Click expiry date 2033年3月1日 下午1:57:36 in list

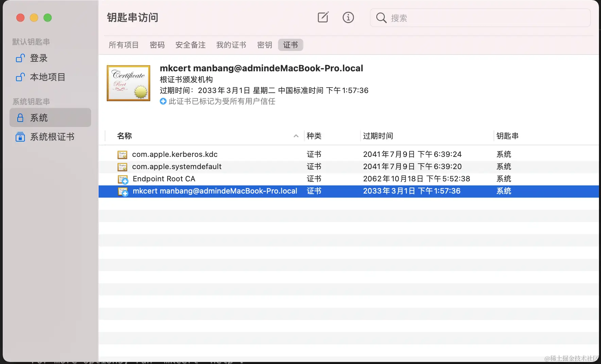[412, 191]
